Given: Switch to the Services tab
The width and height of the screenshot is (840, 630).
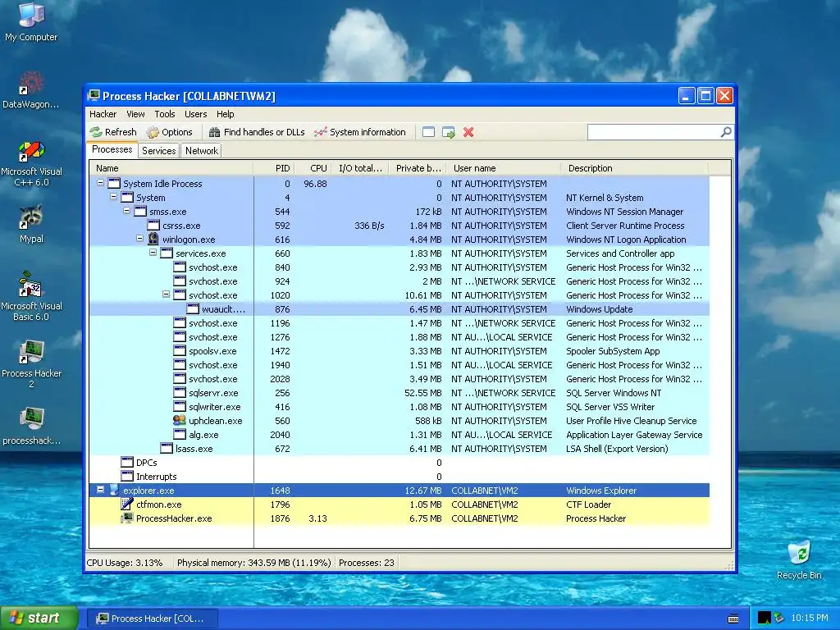Looking at the screenshot, I should tap(158, 151).
